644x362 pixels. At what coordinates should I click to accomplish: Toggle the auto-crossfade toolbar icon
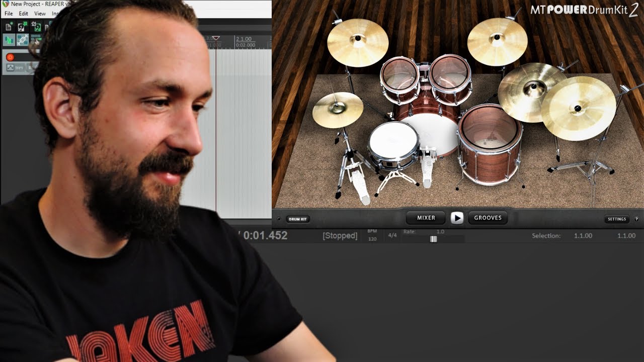coord(9,40)
